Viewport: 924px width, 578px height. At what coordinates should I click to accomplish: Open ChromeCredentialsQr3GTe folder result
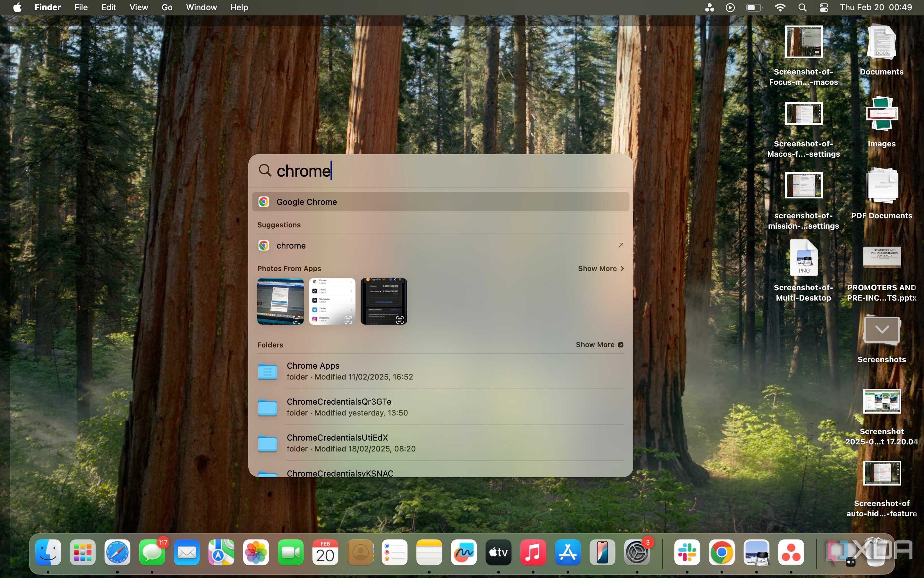pos(441,407)
